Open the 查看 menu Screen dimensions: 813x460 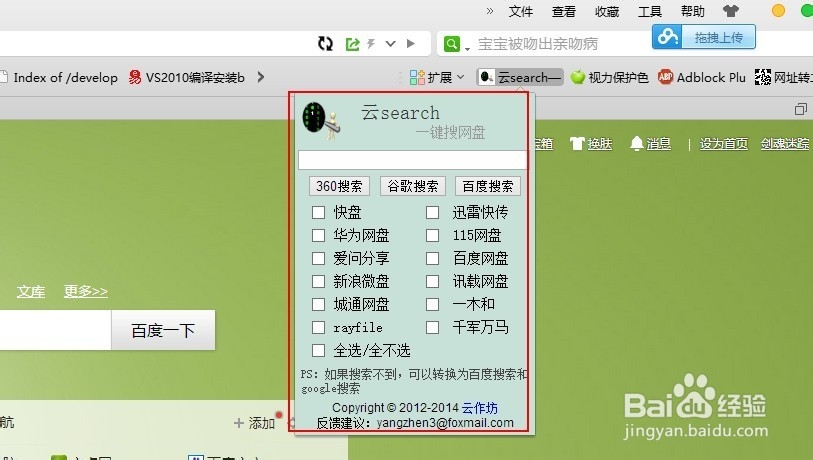coord(564,11)
